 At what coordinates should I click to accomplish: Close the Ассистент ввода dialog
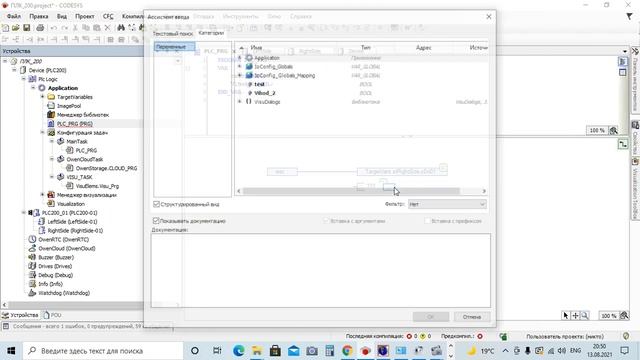point(489,17)
